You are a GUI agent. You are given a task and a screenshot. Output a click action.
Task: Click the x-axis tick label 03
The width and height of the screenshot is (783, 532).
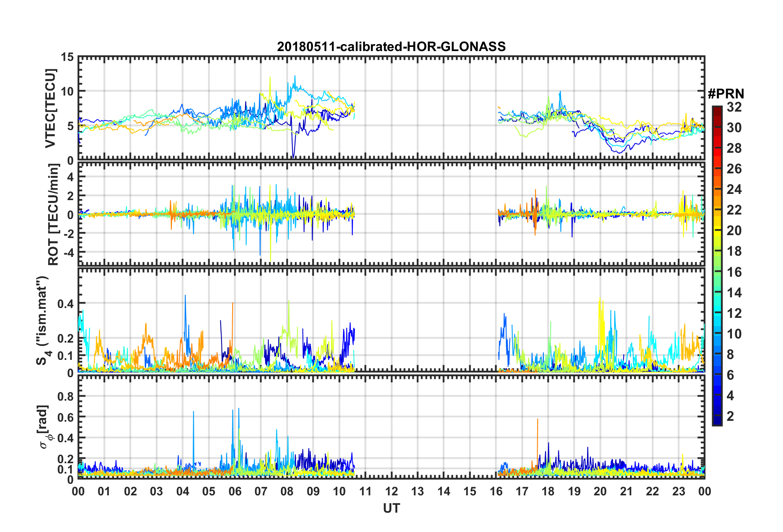156,491
